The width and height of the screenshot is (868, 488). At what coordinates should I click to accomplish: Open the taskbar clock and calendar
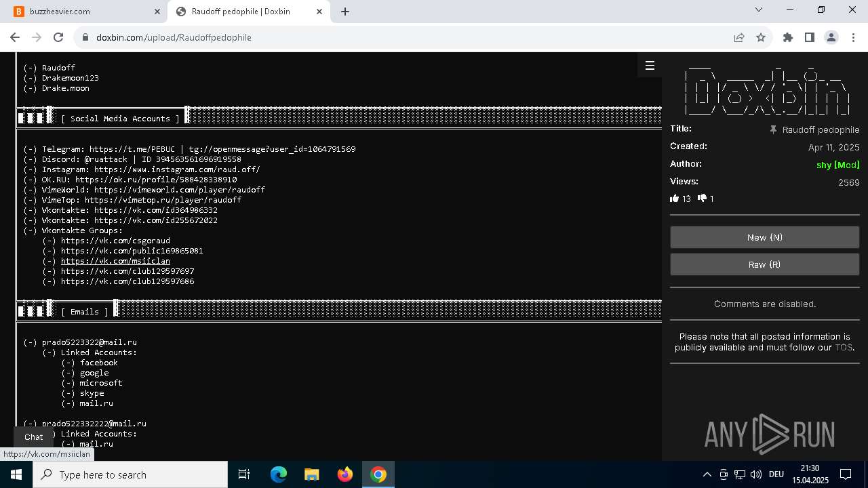click(x=810, y=474)
